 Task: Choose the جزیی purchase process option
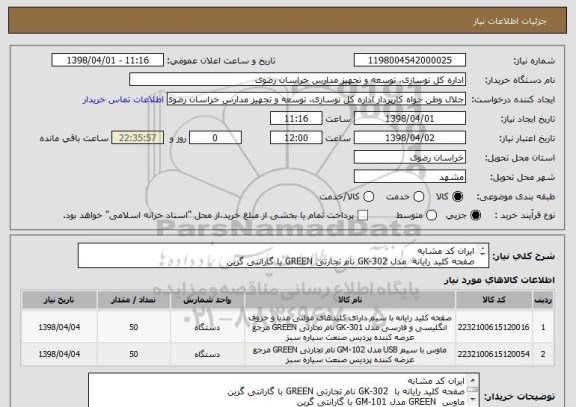pyautogui.click(x=475, y=215)
